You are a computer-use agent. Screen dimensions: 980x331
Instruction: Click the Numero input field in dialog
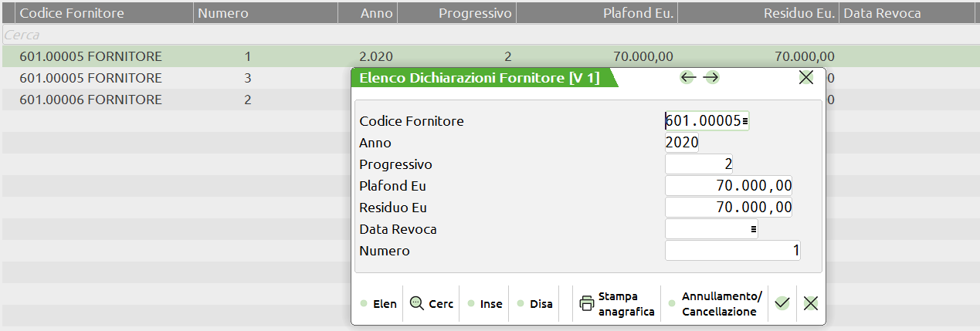[732, 251]
